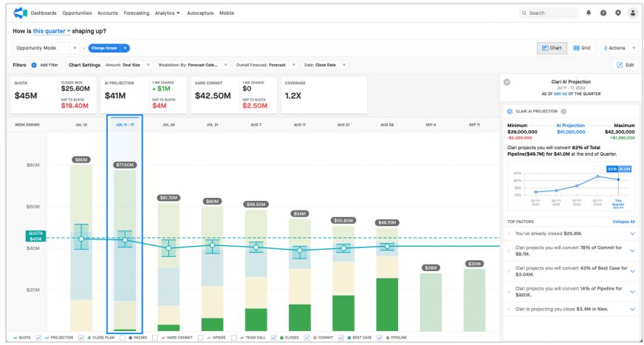Go to the Accounts section
Viewport: 644px width, 345px height.
[108, 13]
